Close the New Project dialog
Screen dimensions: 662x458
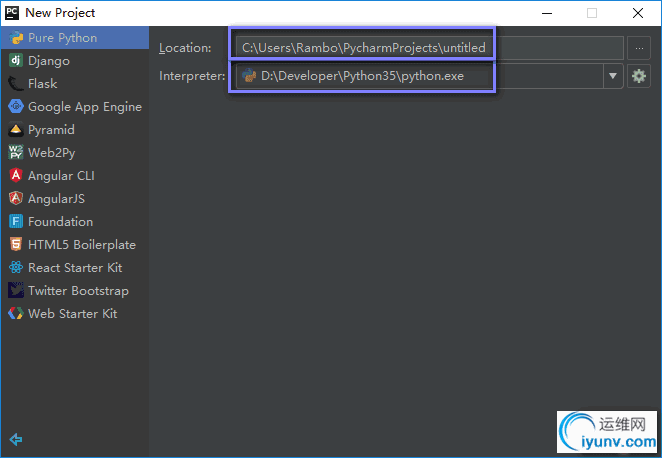pyautogui.click(x=638, y=13)
